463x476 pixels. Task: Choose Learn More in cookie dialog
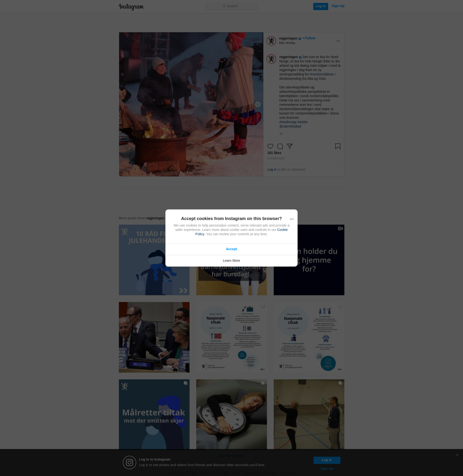pos(231,261)
